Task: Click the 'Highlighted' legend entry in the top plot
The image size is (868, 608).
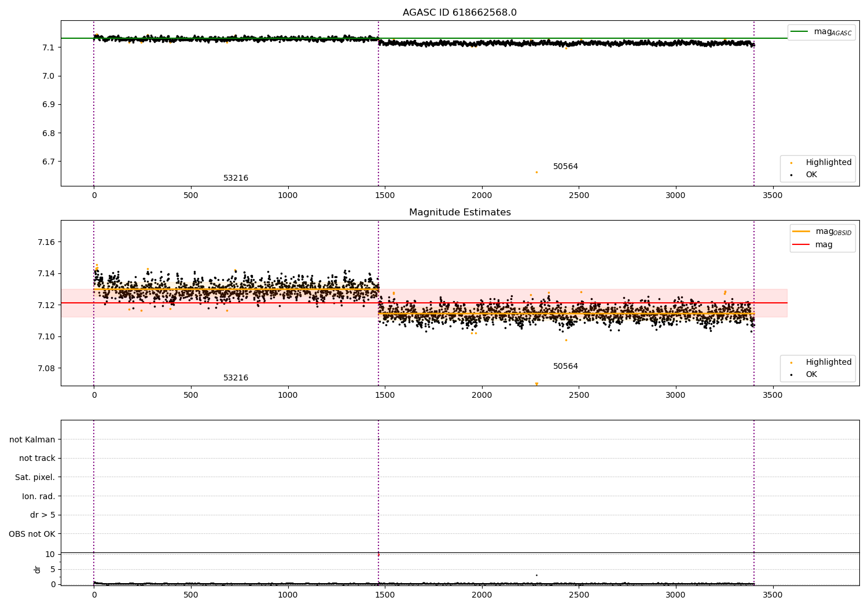Action: pyautogui.click(x=821, y=162)
